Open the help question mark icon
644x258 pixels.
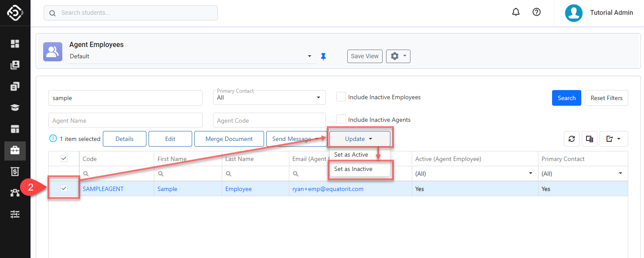(537, 13)
